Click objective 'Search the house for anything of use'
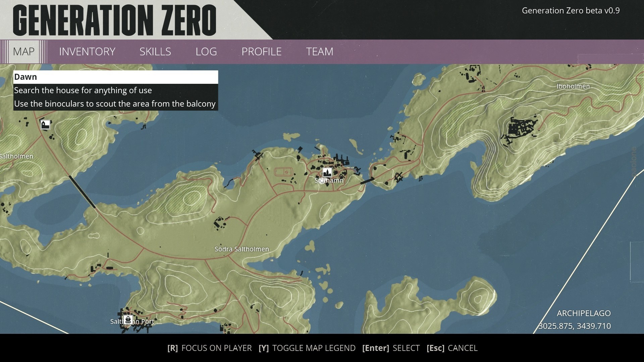 pyautogui.click(x=116, y=90)
